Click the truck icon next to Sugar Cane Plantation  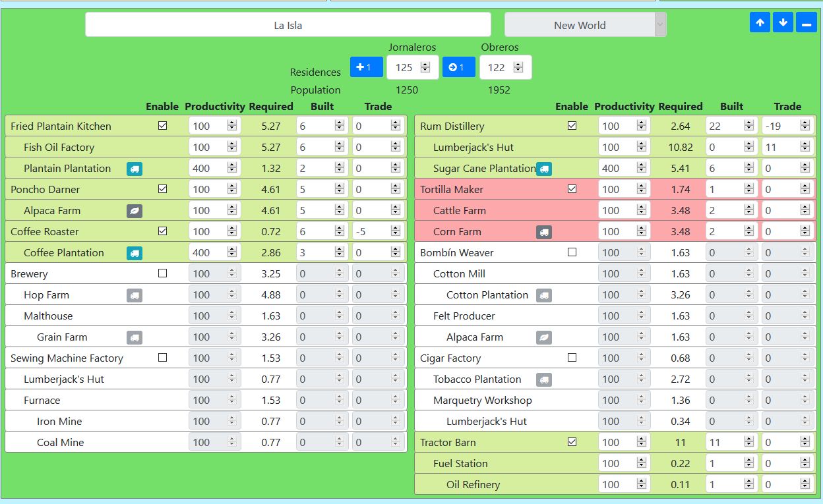point(544,169)
